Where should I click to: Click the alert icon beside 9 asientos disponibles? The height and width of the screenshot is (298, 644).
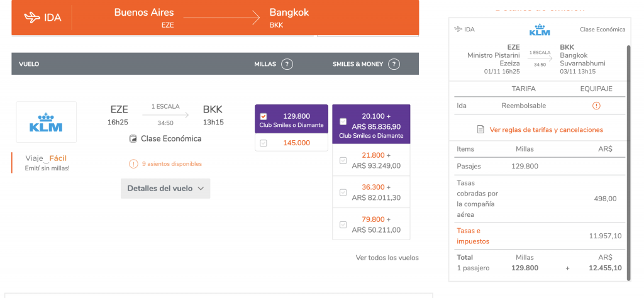133,164
